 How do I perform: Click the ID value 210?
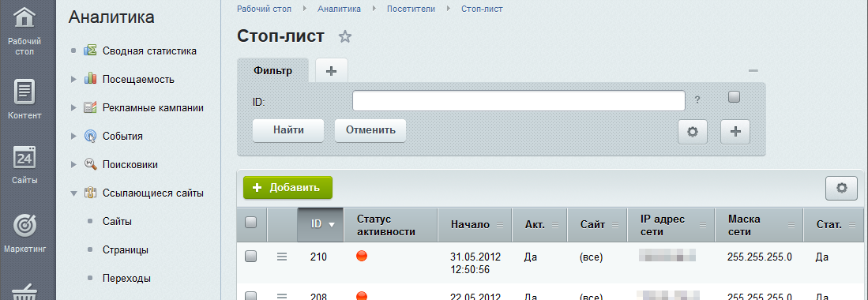(319, 257)
